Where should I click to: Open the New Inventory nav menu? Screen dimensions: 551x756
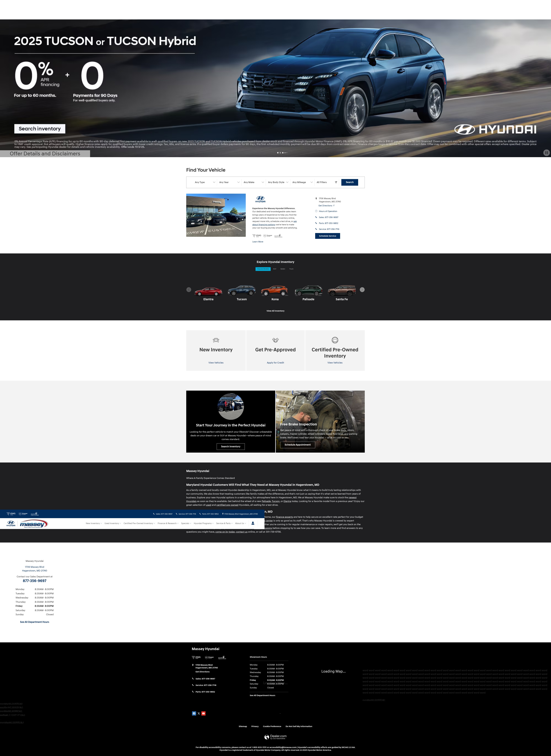click(94, 524)
